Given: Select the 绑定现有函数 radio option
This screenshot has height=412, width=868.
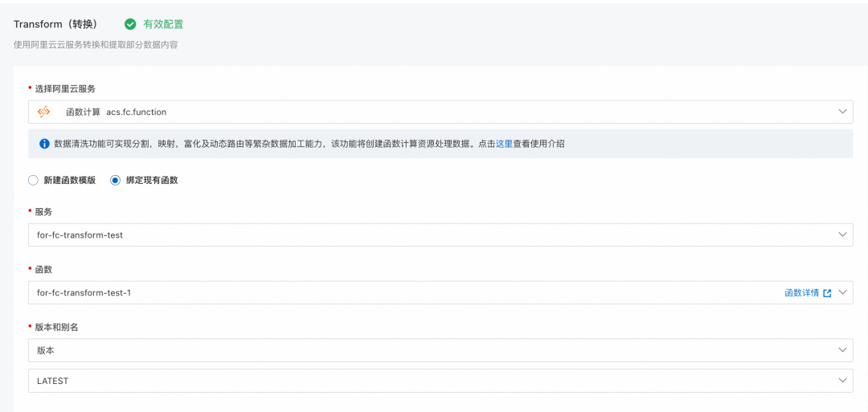Looking at the screenshot, I should [115, 180].
